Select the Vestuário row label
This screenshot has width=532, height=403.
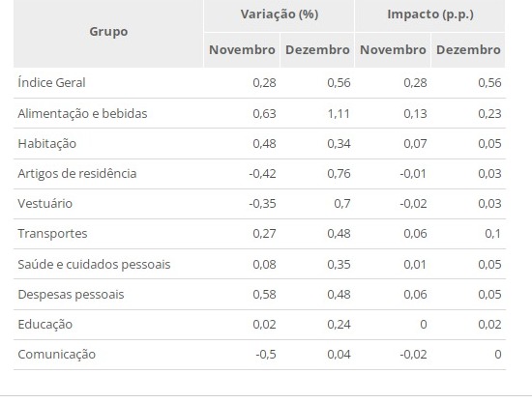tap(45, 203)
